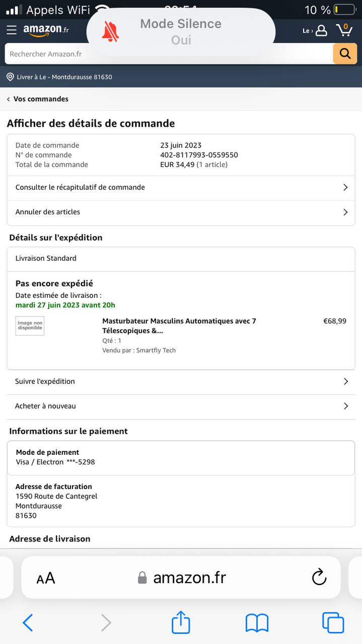Open Safari bookmarks

pos(257,623)
